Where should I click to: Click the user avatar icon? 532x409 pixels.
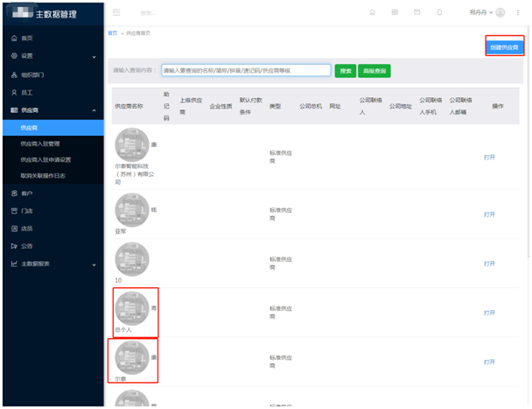pos(500,12)
